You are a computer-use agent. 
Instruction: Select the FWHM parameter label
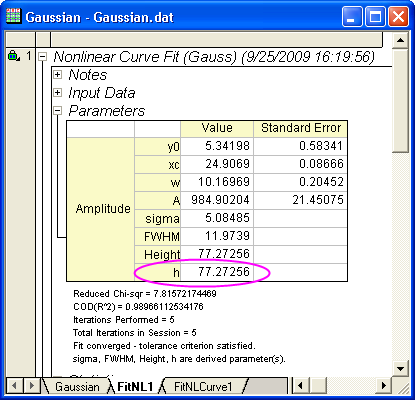point(158,236)
